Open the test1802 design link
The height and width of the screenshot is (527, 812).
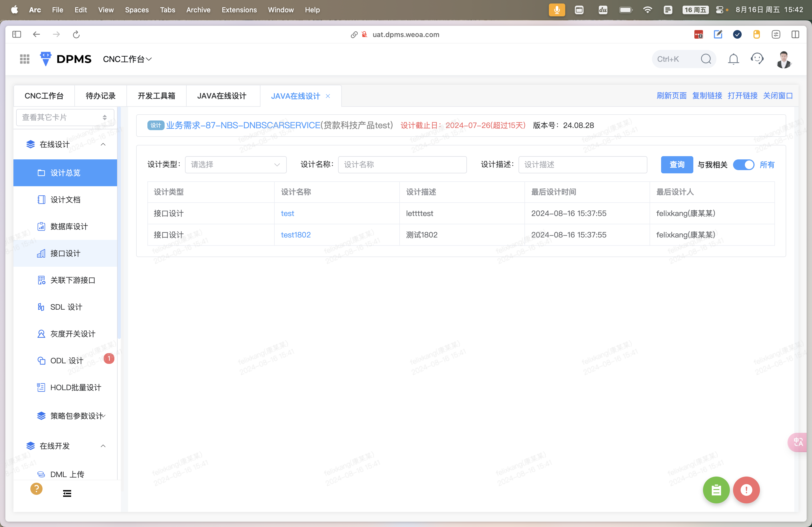[x=295, y=235]
